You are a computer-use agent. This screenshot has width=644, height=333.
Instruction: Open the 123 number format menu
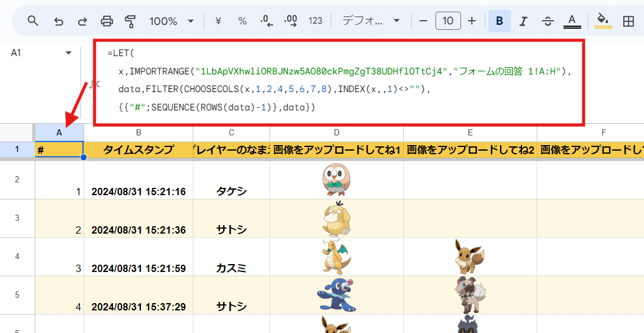pyautogui.click(x=315, y=21)
